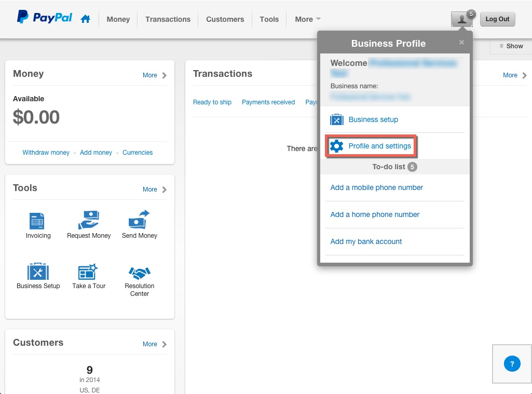Viewport: 532px width, 394px height.
Task: Click the Send Money label
Action: [140, 236]
